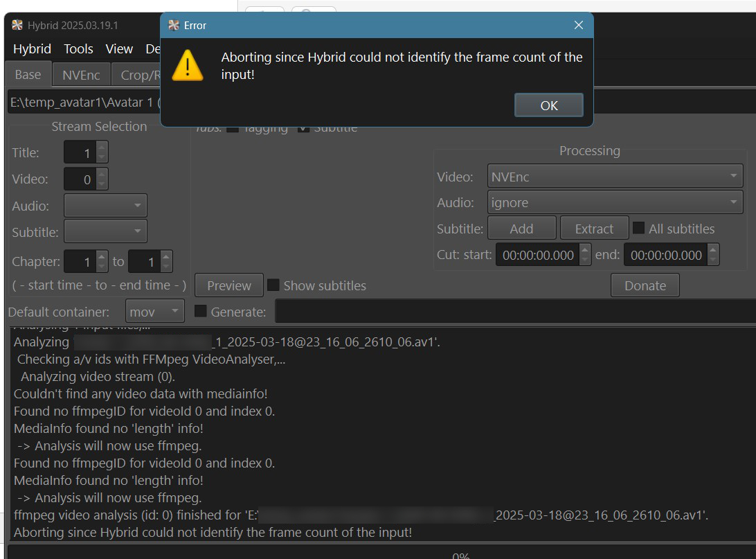
Task: Switch to the Base tab
Action: pyautogui.click(x=28, y=74)
